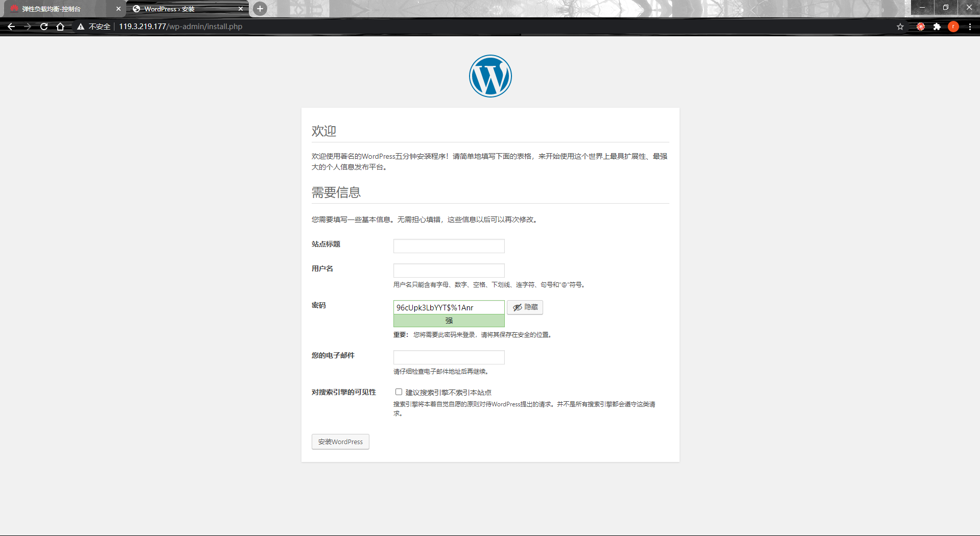Reload the page with refresh icon
Viewport: 980px width, 536px height.
pyautogui.click(x=44, y=27)
